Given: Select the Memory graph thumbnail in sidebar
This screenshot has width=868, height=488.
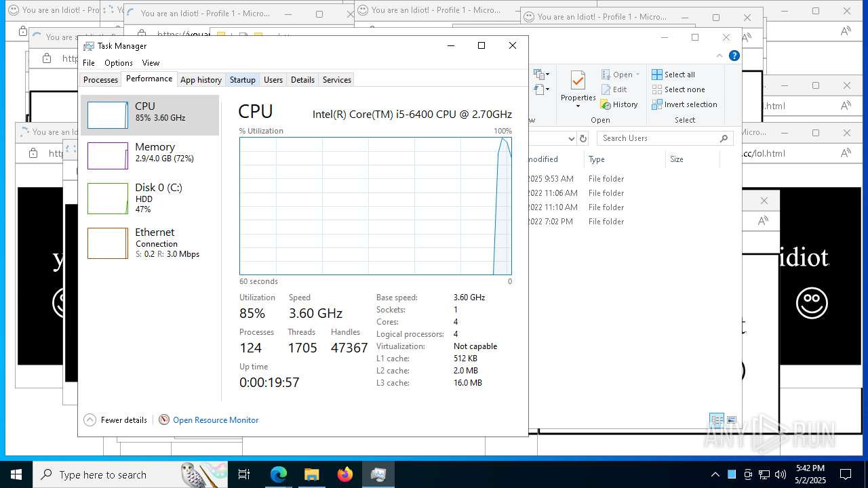Looking at the screenshot, I should [x=108, y=156].
